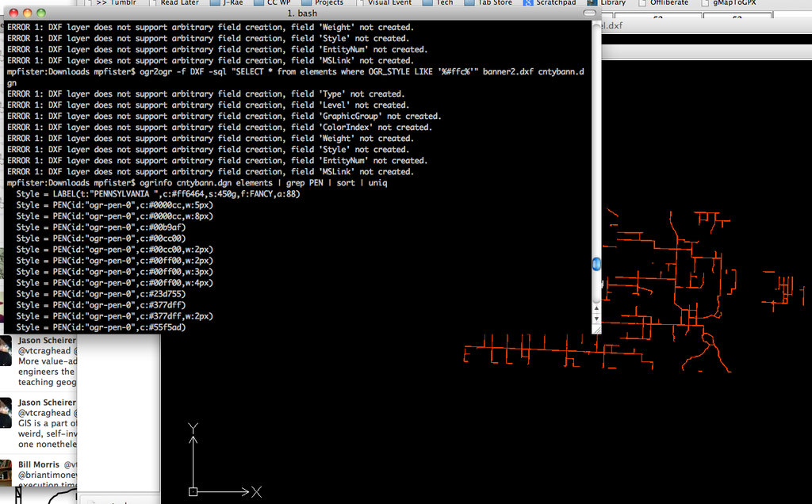Click the error line mentioning field 'GraphicGroup'
This screenshot has width=812, height=504.
pyautogui.click(x=224, y=116)
